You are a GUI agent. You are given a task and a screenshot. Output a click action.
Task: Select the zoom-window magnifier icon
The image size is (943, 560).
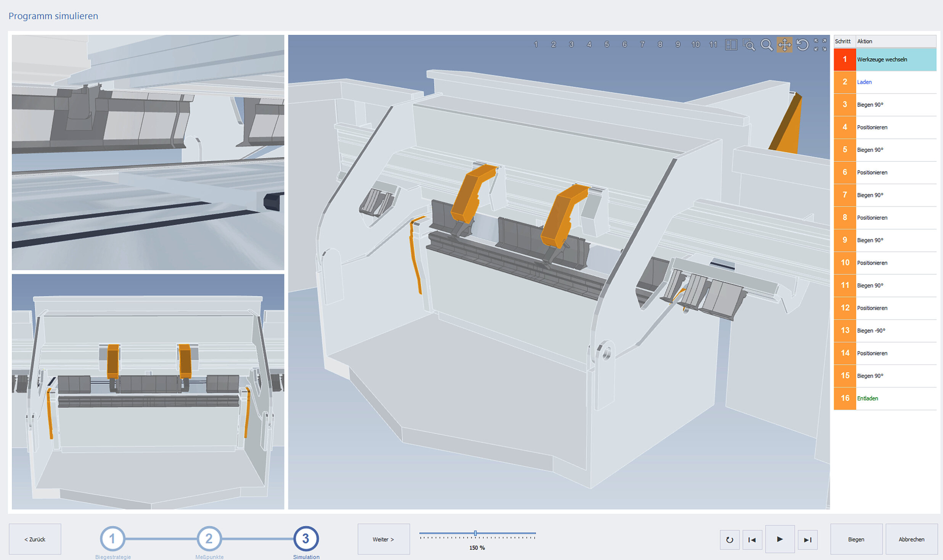coord(749,45)
